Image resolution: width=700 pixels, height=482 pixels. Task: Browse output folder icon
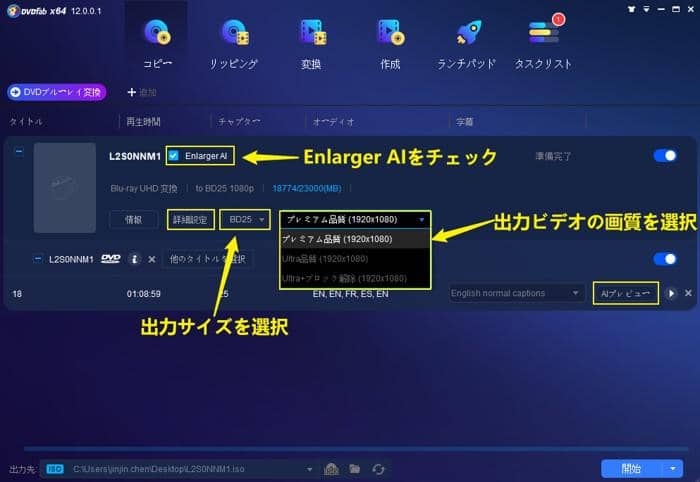[355, 469]
